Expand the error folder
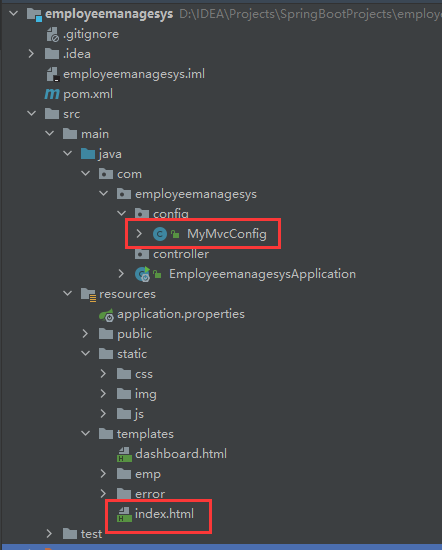This screenshot has height=550, width=442. (x=103, y=494)
